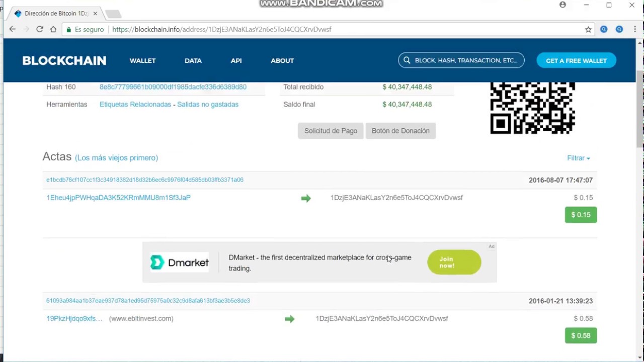This screenshot has height=362, width=644.
Task: Click the Blockchain logo
Action: coord(64,60)
